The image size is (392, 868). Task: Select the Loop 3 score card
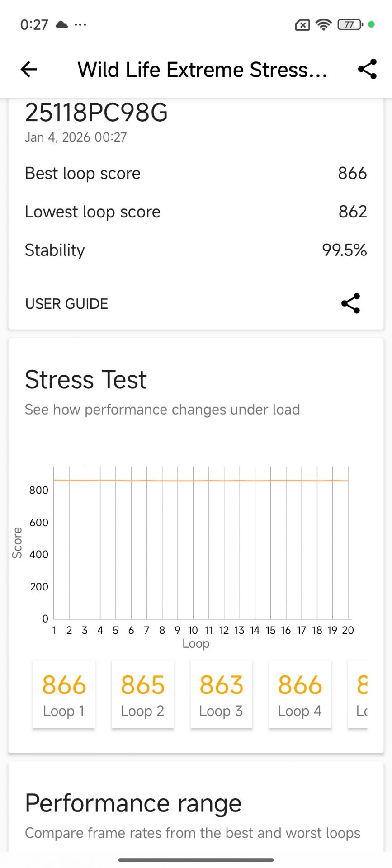[x=221, y=694]
